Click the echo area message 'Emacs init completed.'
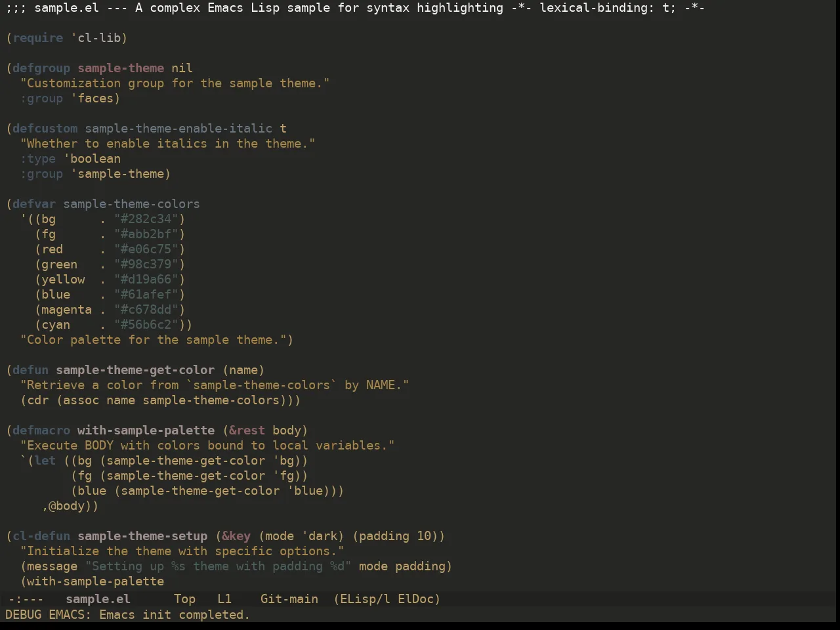840x630 pixels. [x=175, y=615]
